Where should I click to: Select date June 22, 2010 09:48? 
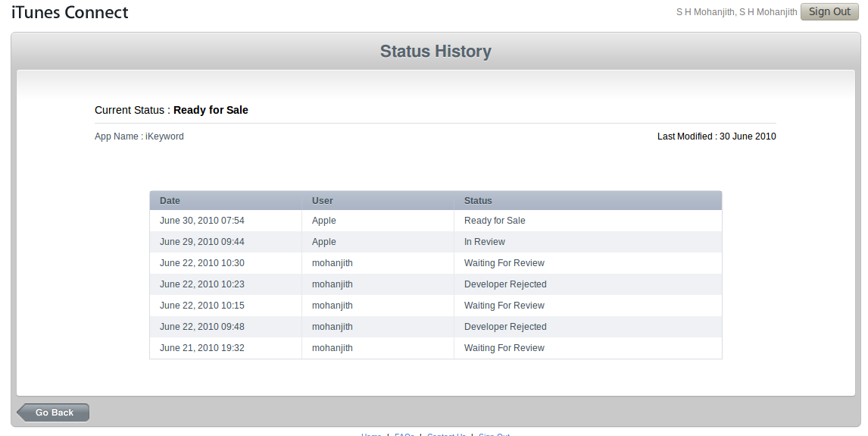(202, 327)
